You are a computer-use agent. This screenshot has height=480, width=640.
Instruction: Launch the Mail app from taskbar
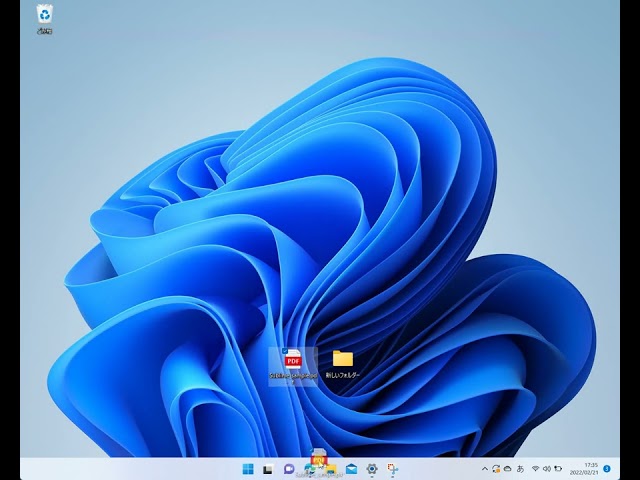tap(351, 469)
